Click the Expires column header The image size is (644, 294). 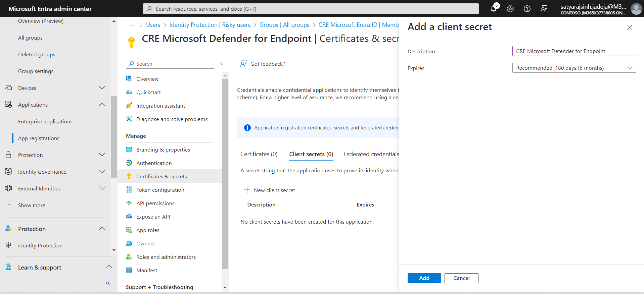coord(365,205)
